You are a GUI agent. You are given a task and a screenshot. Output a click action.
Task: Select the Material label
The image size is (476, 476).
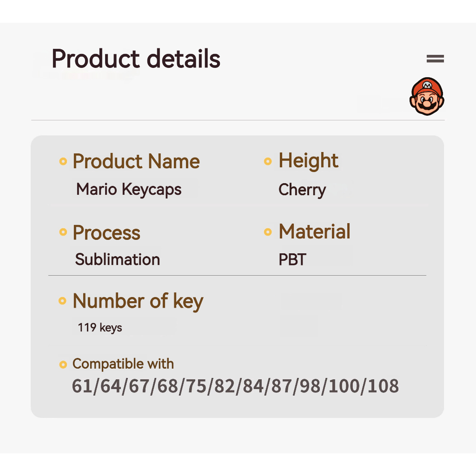tap(314, 231)
